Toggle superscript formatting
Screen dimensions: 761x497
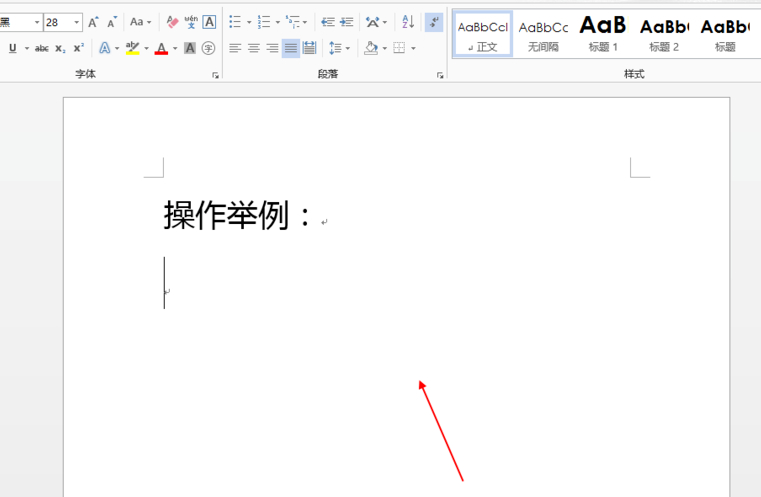78,48
